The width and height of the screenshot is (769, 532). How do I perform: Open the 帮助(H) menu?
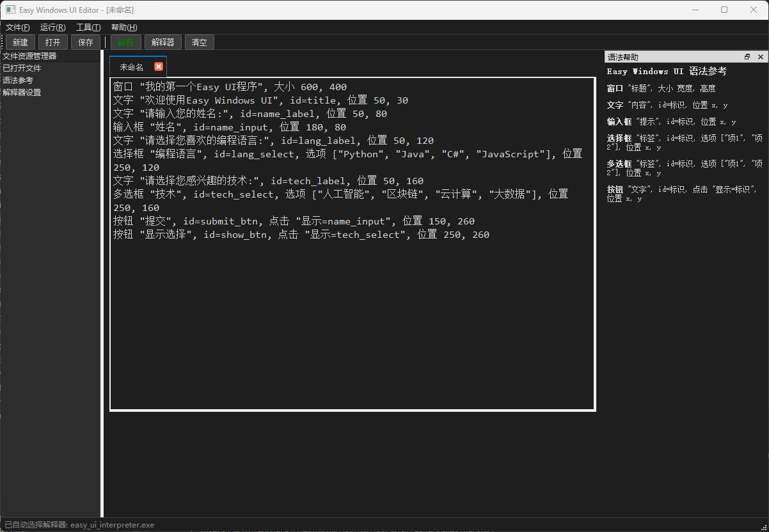pyautogui.click(x=123, y=27)
